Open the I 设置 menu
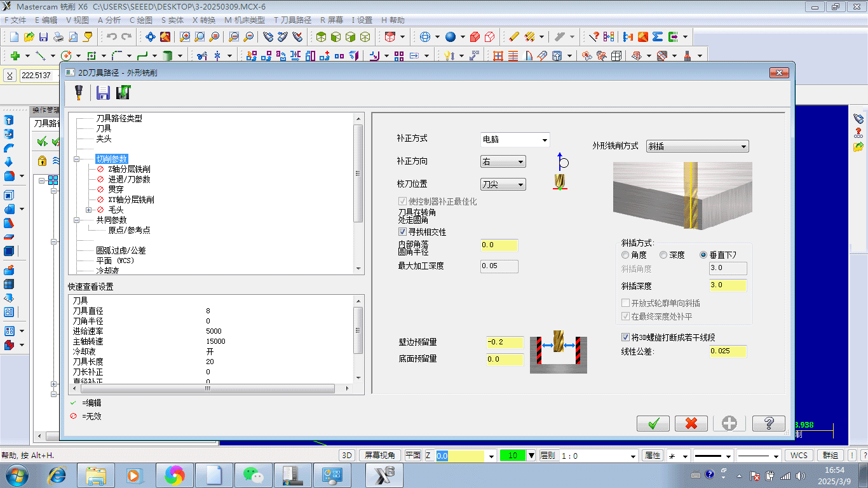 pyautogui.click(x=362, y=20)
